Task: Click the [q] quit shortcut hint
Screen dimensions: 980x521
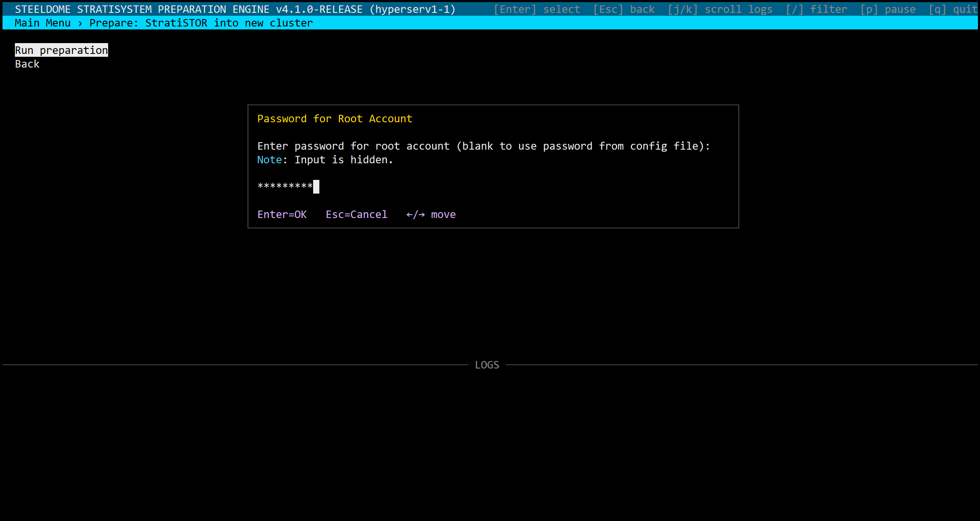Action: pyautogui.click(x=953, y=9)
